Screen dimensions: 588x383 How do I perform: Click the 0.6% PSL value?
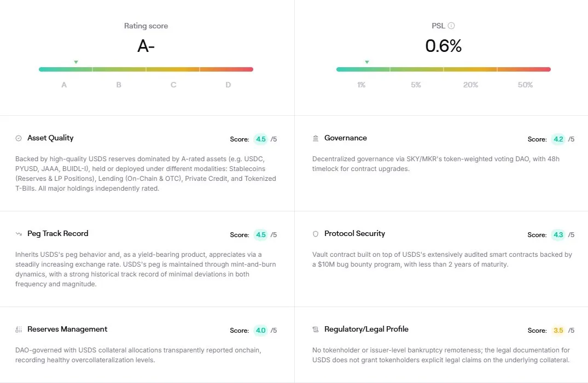(444, 46)
